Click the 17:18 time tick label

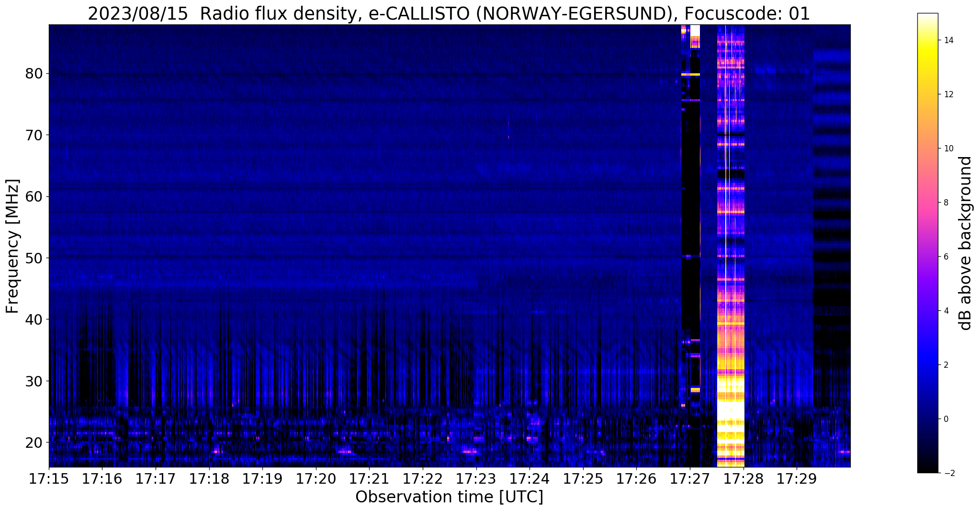[x=209, y=479]
